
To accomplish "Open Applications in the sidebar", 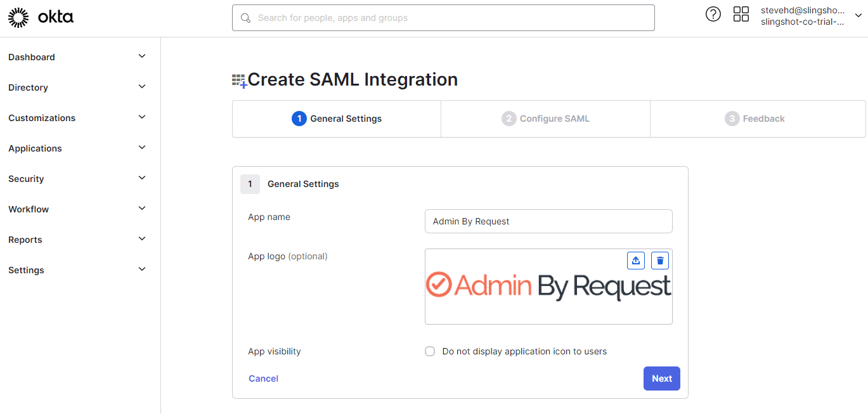I will (35, 148).
